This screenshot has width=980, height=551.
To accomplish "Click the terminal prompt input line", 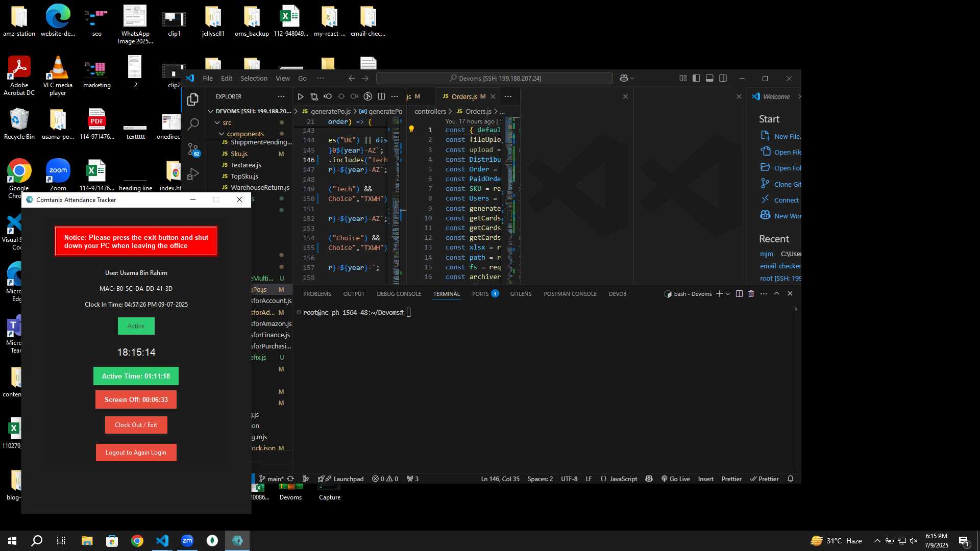I will pos(408,312).
